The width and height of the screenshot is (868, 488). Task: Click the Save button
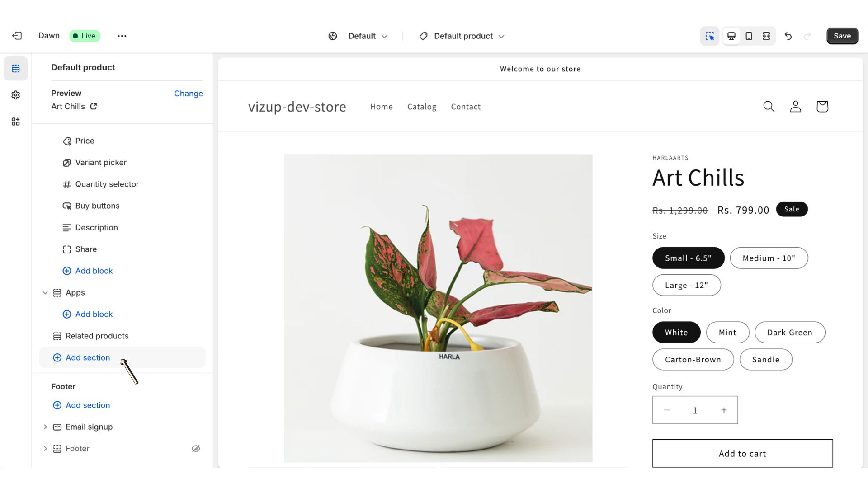(x=842, y=36)
